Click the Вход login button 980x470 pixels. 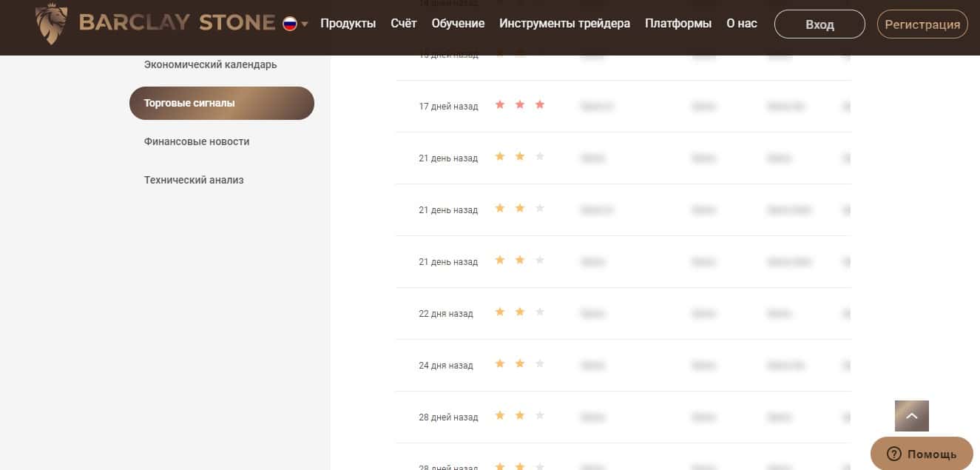pyautogui.click(x=820, y=24)
